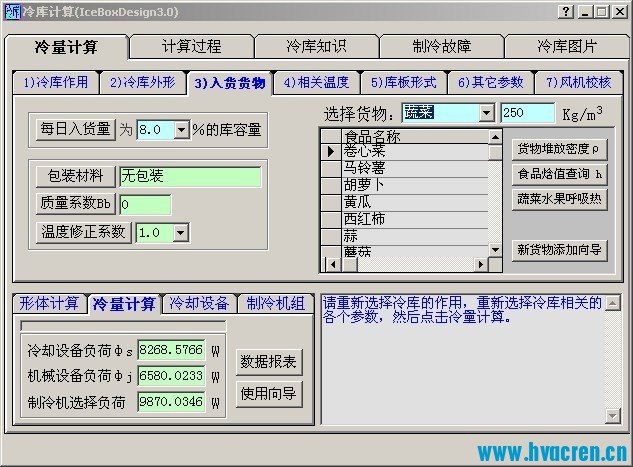Click the 每日入货量 button
This screenshot has width=633, height=467.
tap(75, 130)
